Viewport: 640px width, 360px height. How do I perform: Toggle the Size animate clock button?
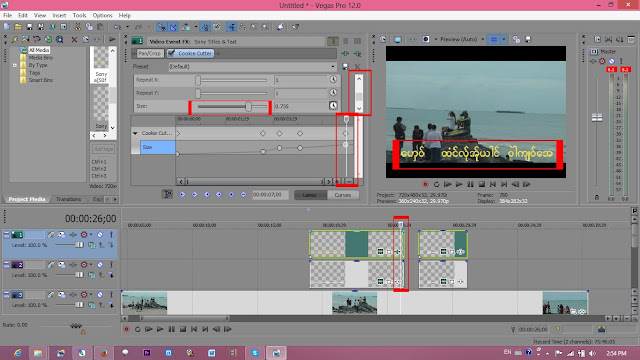pos(333,106)
